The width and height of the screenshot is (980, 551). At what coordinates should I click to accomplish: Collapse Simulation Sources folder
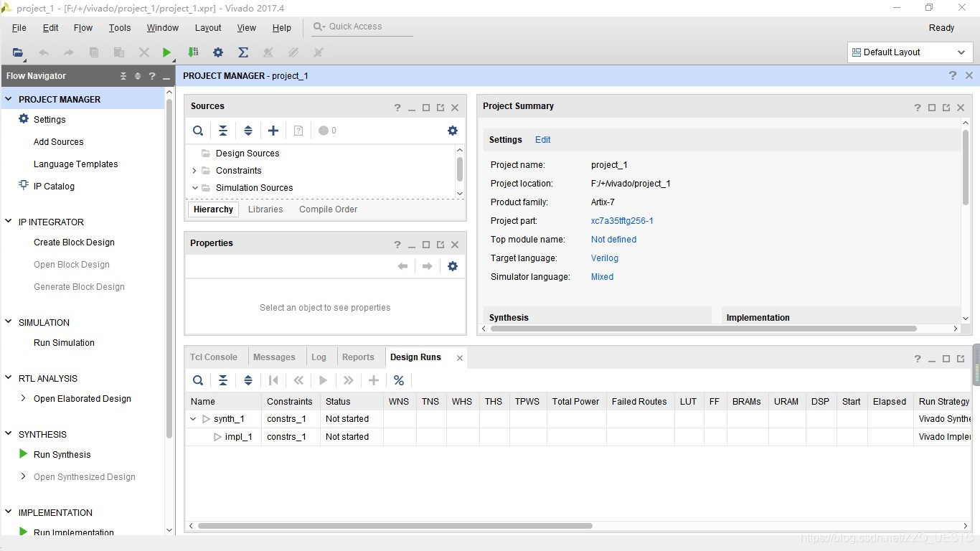(x=194, y=188)
